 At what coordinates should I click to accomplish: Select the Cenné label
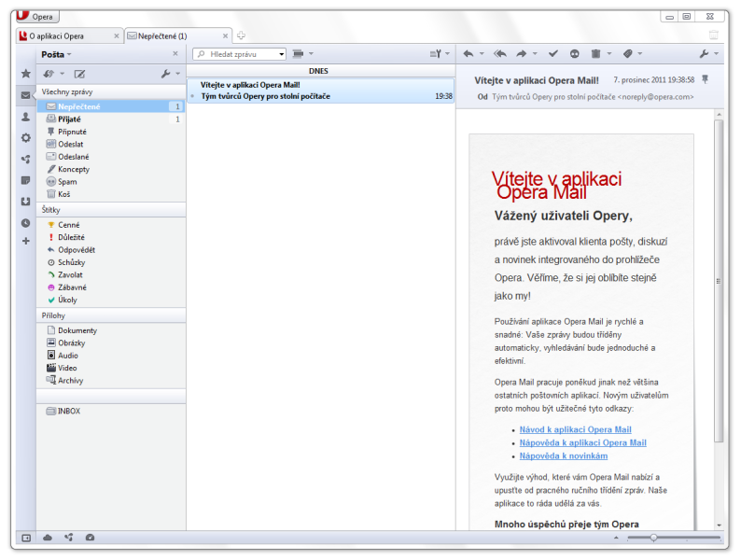pyautogui.click(x=112, y=225)
